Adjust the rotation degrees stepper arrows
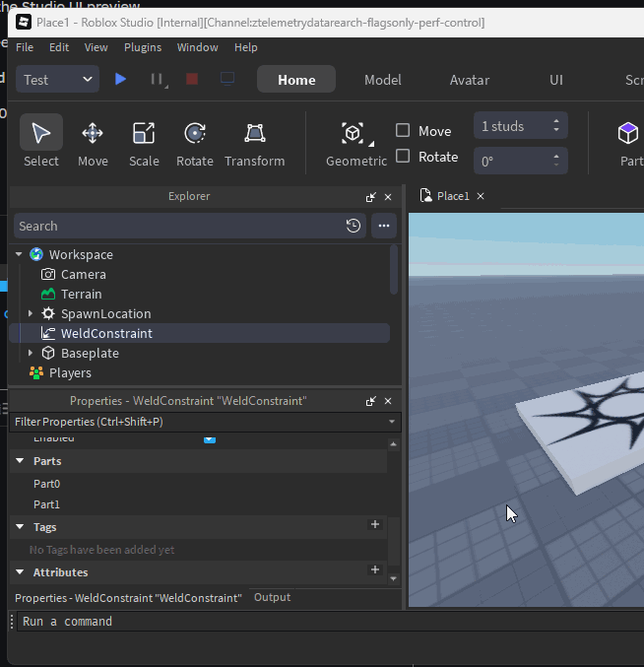 [556, 161]
